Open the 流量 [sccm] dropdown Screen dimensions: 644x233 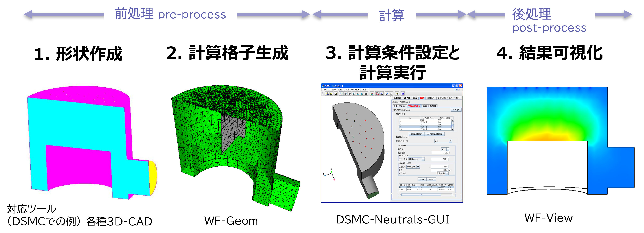point(416,159)
